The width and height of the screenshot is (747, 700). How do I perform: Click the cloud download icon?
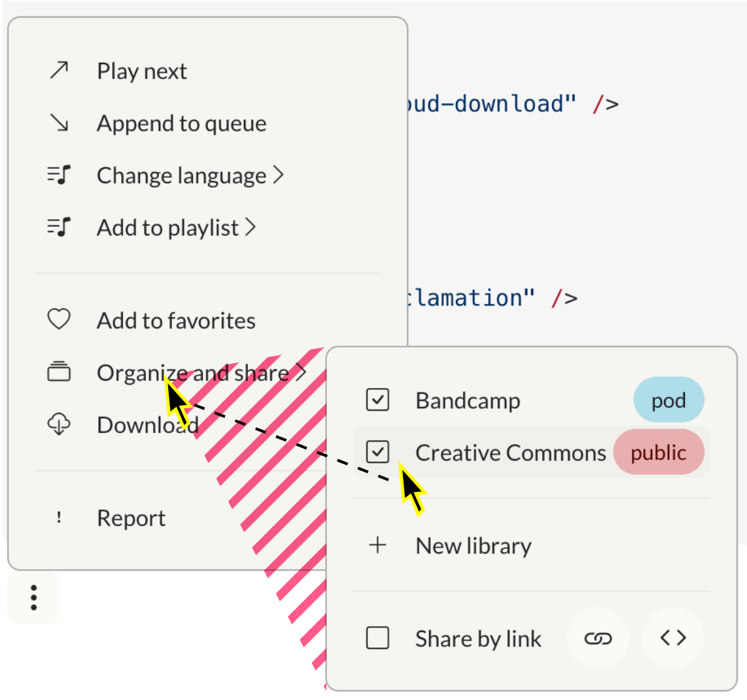59,425
